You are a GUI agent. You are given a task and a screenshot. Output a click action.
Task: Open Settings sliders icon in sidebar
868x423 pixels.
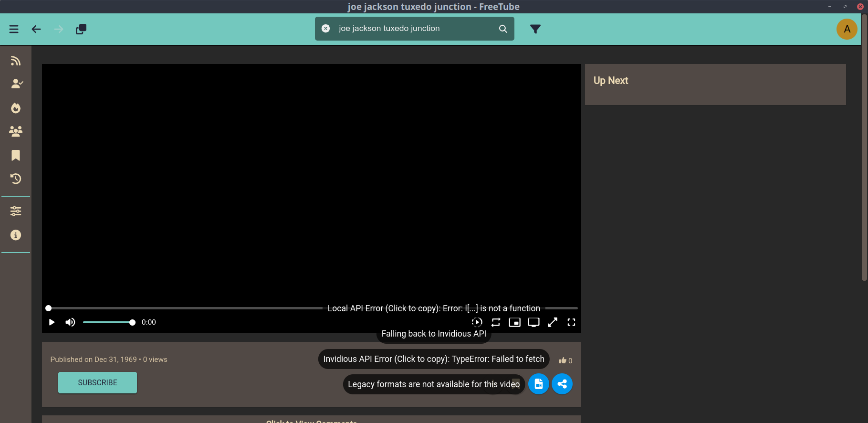(16, 211)
